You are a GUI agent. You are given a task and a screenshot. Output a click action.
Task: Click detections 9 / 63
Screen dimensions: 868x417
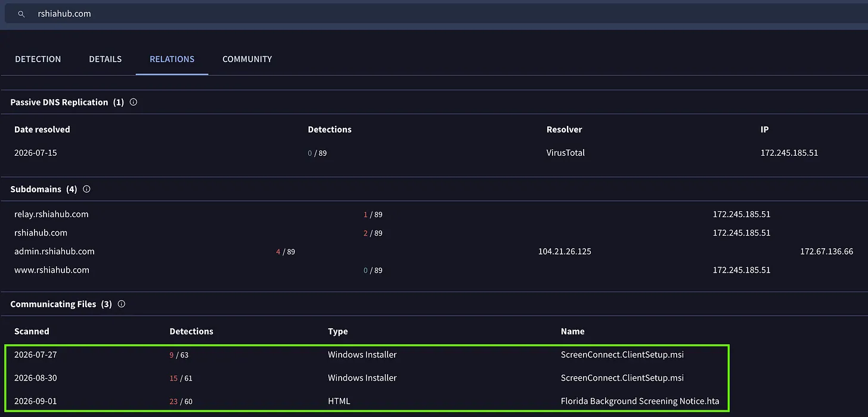[x=179, y=355]
